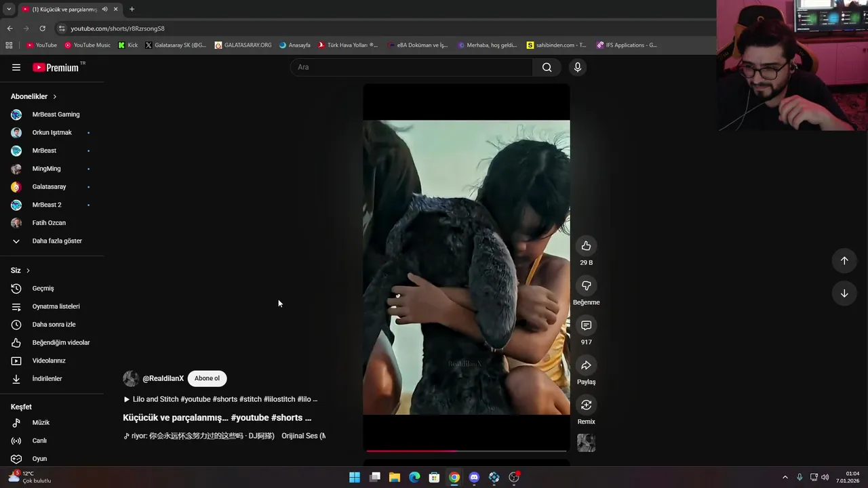Open the Kick bookmark
The height and width of the screenshot is (488, 868).
coord(128,45)
